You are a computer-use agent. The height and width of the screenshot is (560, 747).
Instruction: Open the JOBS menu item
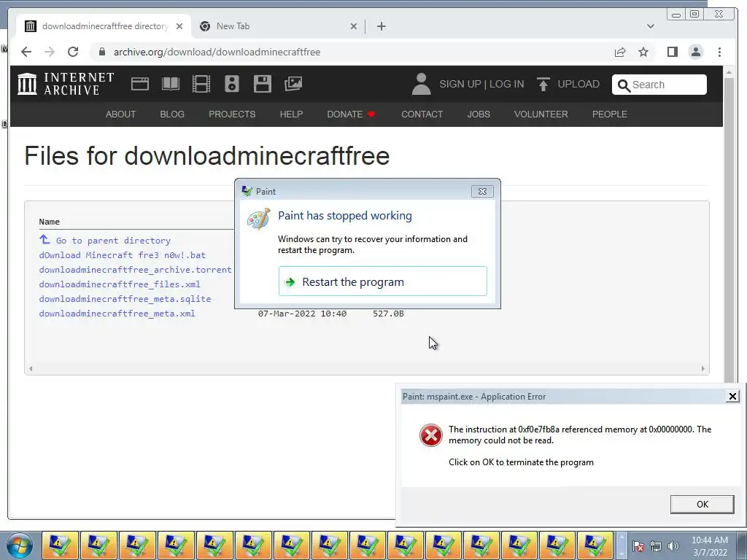(x=479, y=114)
